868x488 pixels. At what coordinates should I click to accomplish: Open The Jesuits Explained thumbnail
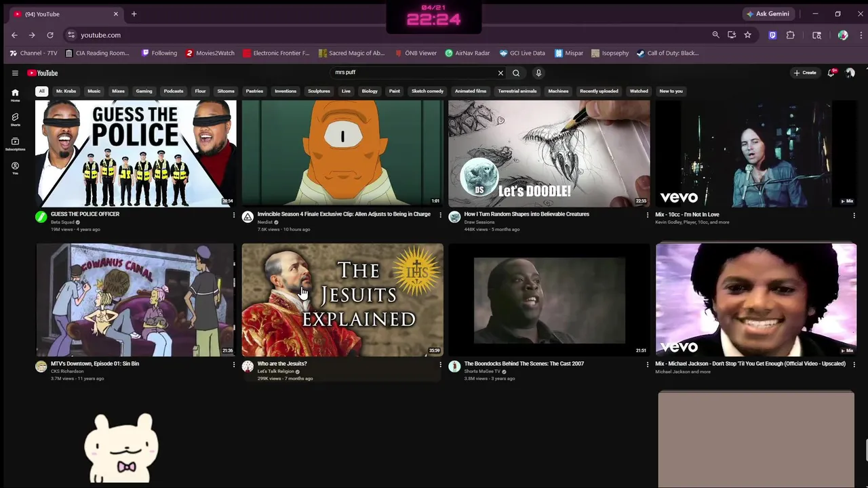342,300
